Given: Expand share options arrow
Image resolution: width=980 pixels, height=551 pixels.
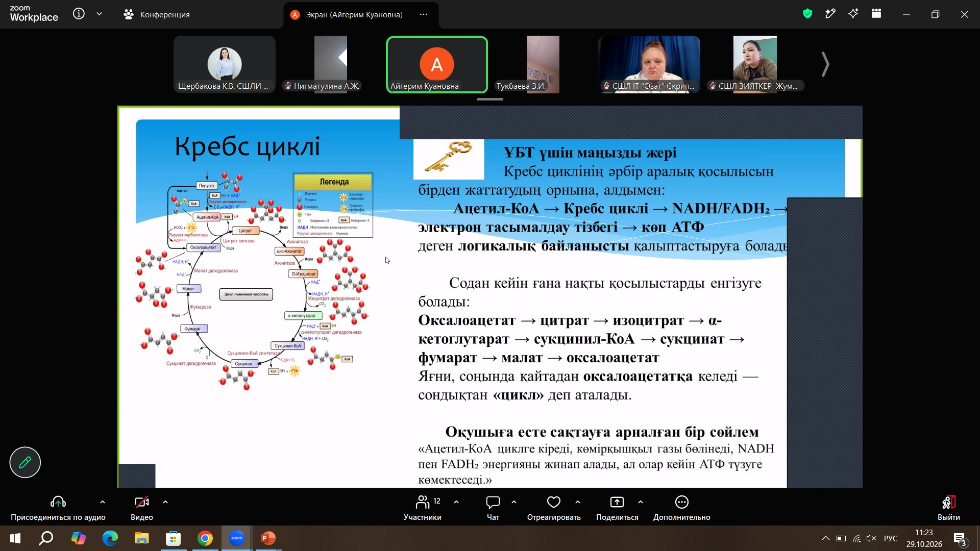Looking at the screenshot, I should 641,502.
